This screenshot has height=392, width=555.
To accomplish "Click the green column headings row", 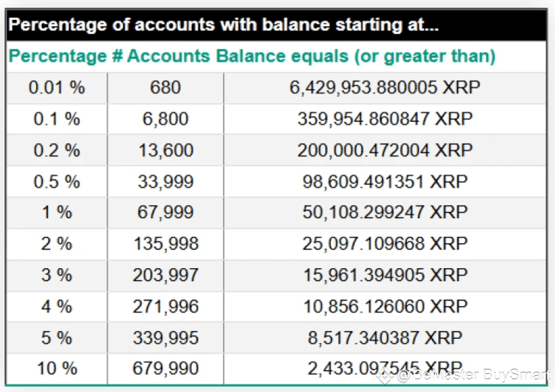I will pos(277,56).
